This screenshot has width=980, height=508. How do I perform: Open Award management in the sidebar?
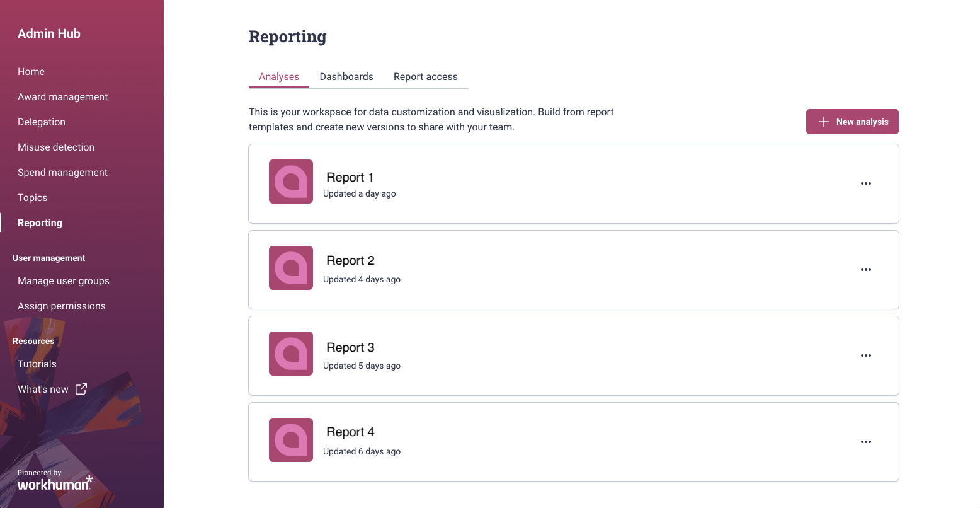pos(63,97)
